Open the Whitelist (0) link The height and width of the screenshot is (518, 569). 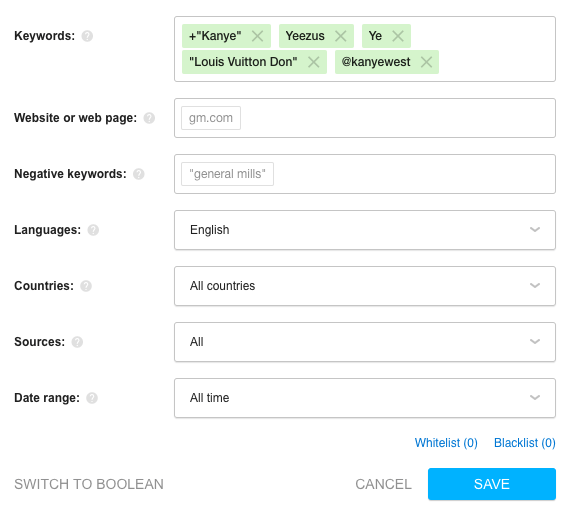[x=446, y=443]
